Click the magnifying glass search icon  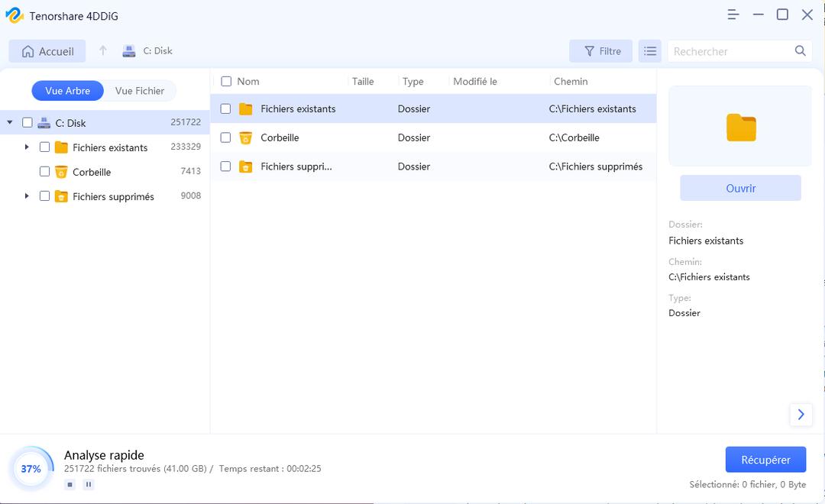pos(801,50)
